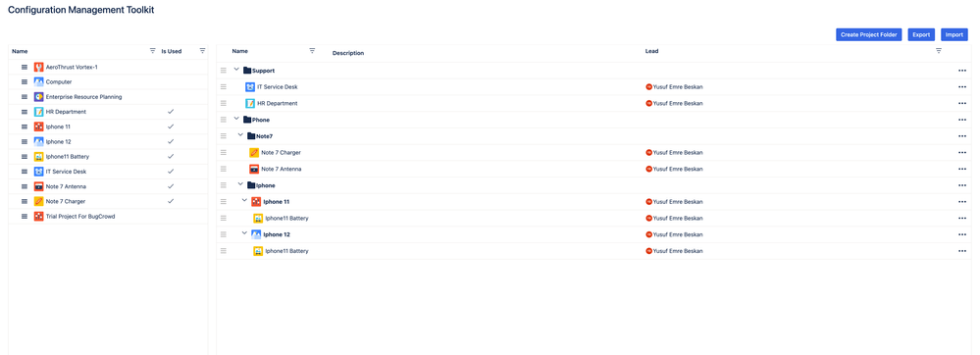Screen dimensions: 980x355
Task: Click the drag handle of Phone folder row
Action: [223, 120]
